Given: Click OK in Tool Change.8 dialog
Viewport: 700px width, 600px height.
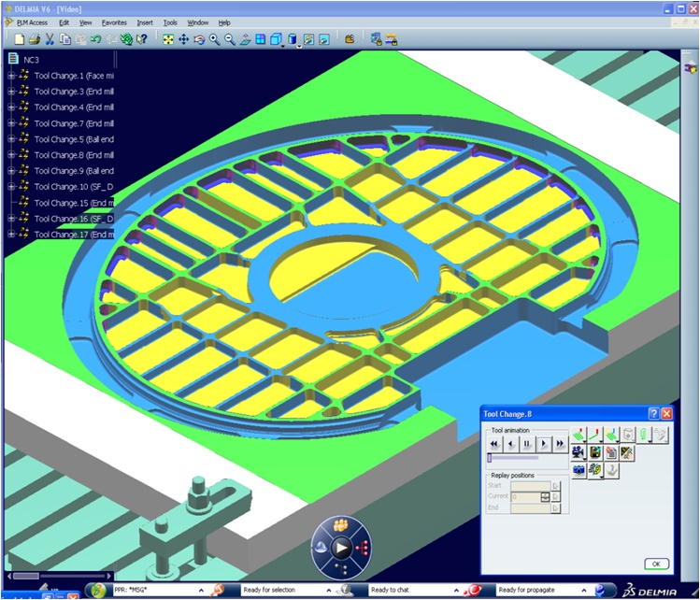Looking at the screenshot, I should (656, 564).
